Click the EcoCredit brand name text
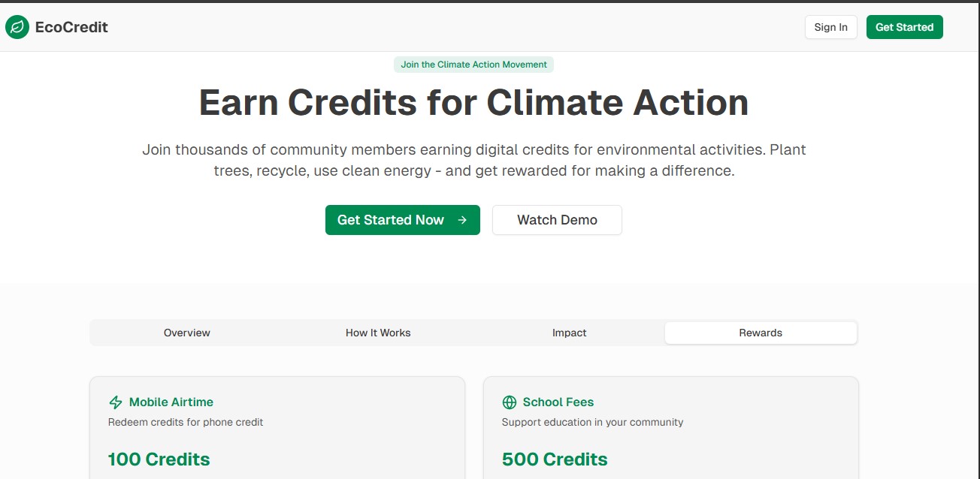Viewport: 980px width, 479px height. point(71,27)
